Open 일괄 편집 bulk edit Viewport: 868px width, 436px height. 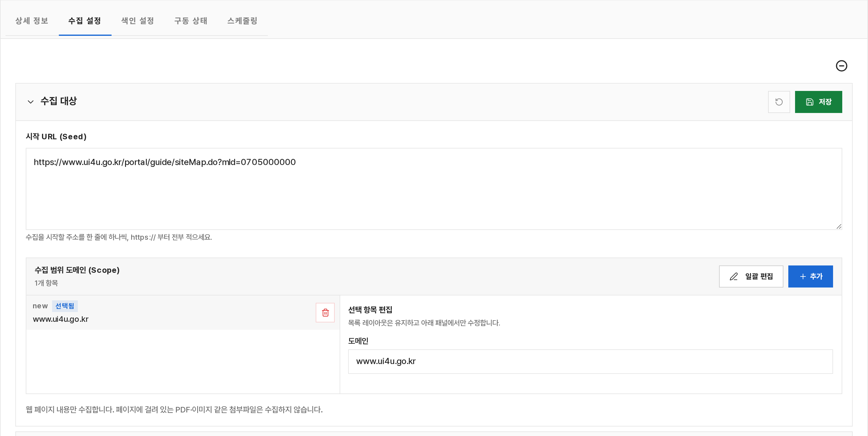point(751,276)
